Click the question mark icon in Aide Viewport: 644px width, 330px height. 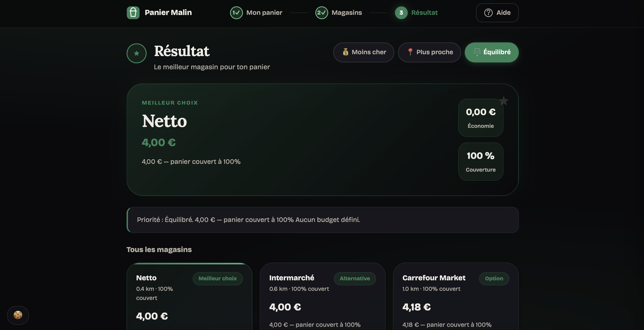tap(488, 13)
